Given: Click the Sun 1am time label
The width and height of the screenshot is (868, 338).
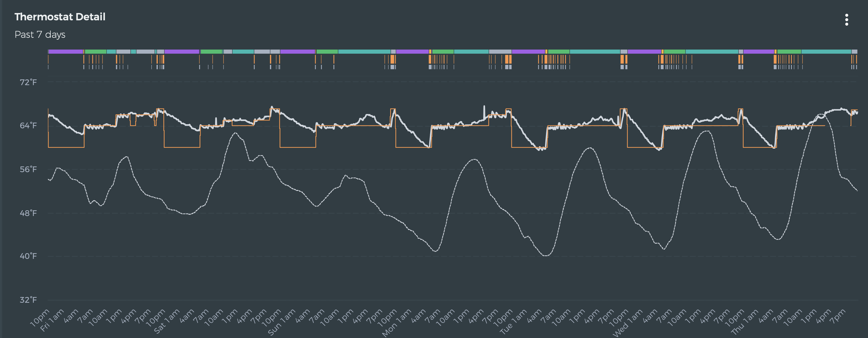Looking at the screenshot, I should tap(282, 322).
